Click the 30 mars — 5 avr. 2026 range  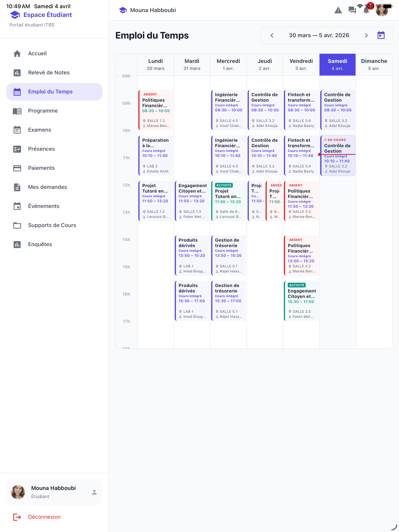coord(319,35)
